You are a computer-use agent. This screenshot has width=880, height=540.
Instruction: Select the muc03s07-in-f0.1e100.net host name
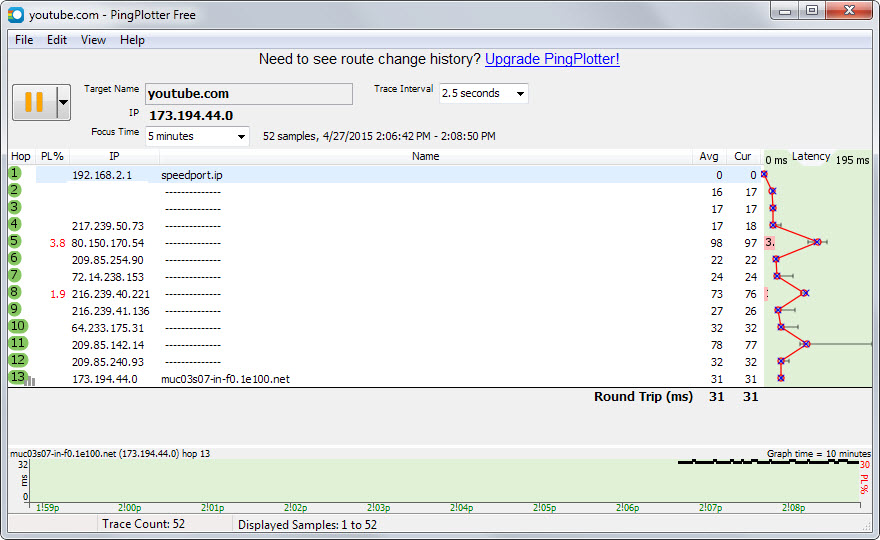point(226,379)
